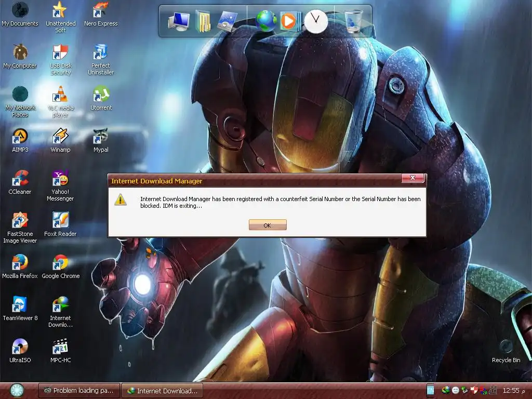532x399 pixels.
Task: Select the Google Chrome shortcut
Action: [x=60, y=267]
